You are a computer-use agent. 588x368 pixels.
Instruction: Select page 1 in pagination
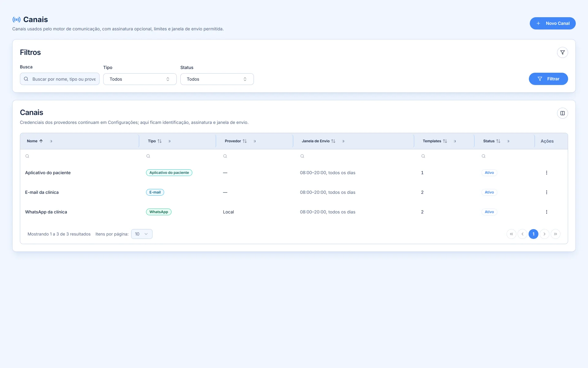533,234
